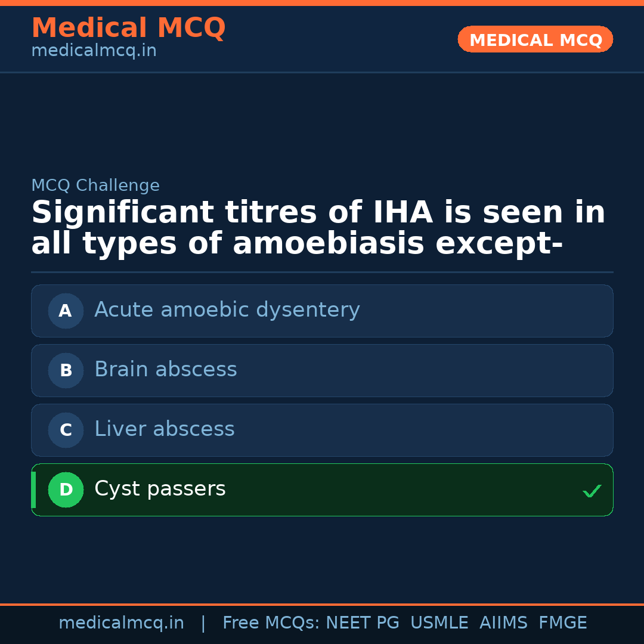The height and width of the screenshot is (644, 644).
Task: Click the 'Free MCQs:' footer label
Action: [271, 623]
